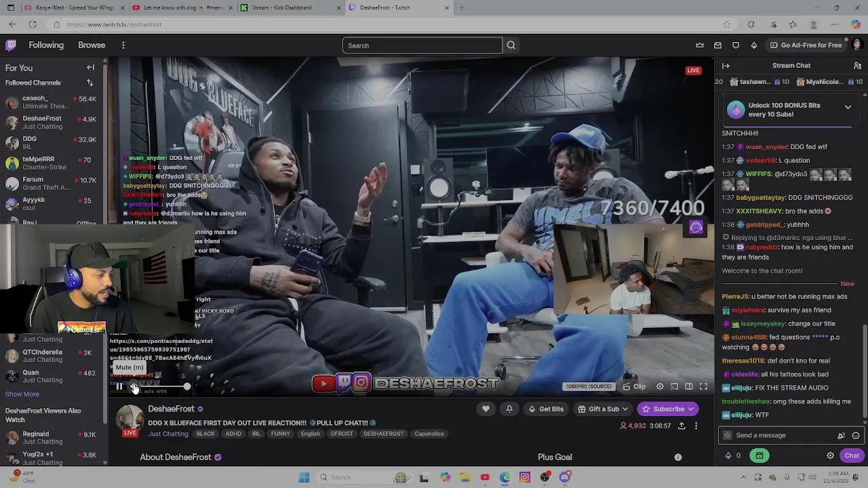Click the purple Chat send button
The height and width of the screenshot is (488, 868).
click(x=852, y=455)
